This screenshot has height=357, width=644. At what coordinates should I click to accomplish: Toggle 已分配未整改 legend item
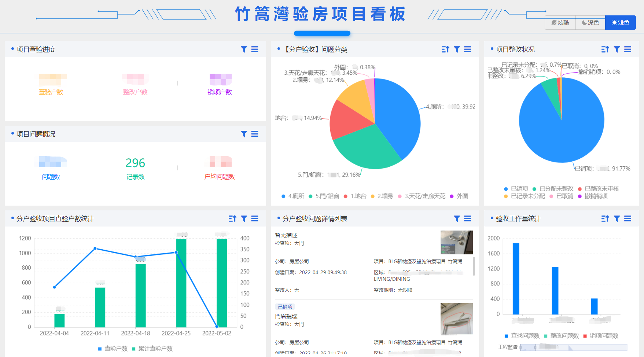click(553, 189)
